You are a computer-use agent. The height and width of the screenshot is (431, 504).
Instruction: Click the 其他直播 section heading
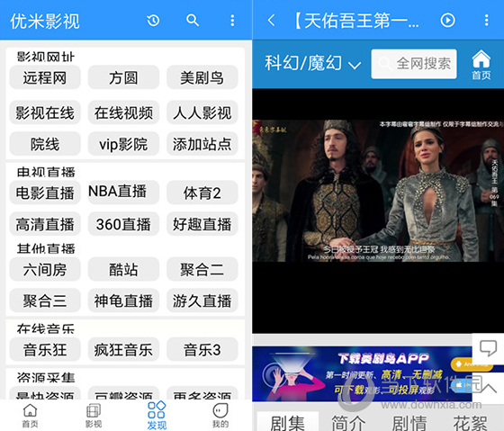46,248
